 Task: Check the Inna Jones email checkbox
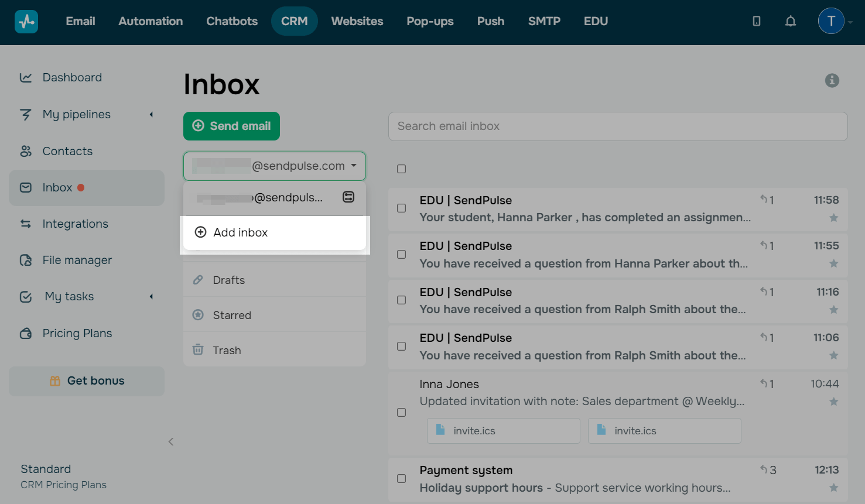tap(401, 412)
